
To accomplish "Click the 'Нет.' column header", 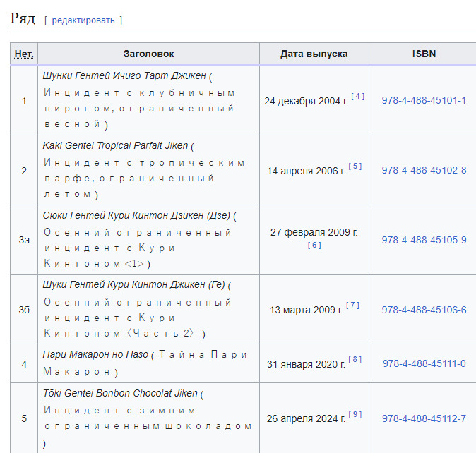I will tap(24, 54).
